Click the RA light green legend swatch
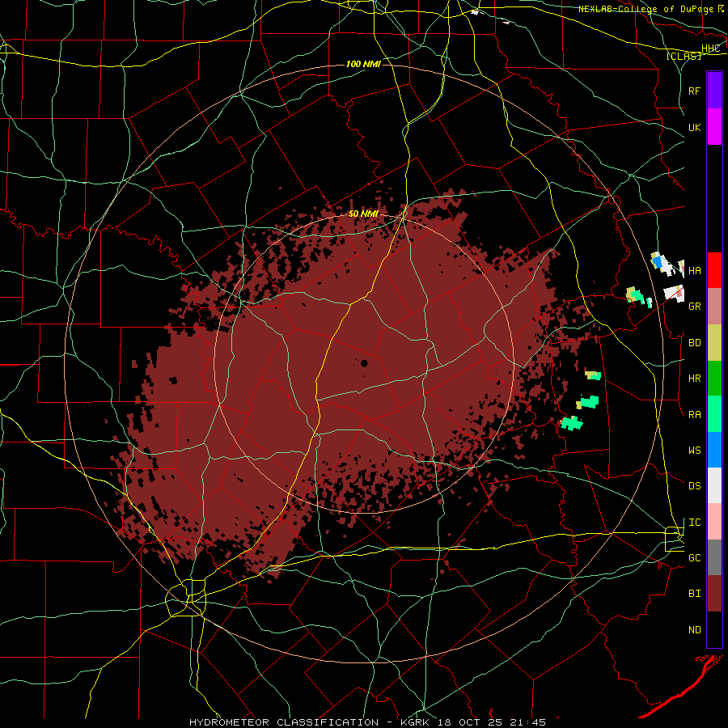Screen dimensions: 728x728 tap(714, 414)
